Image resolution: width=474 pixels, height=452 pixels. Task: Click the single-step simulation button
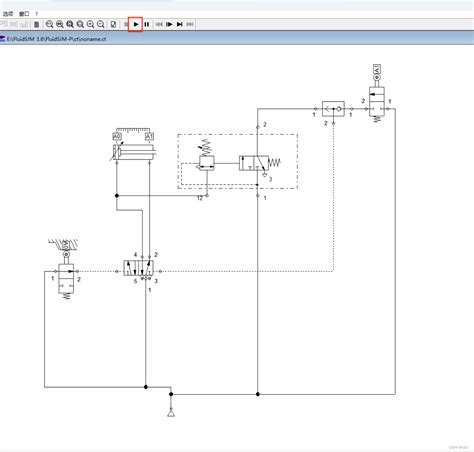[x=169, y=24]
